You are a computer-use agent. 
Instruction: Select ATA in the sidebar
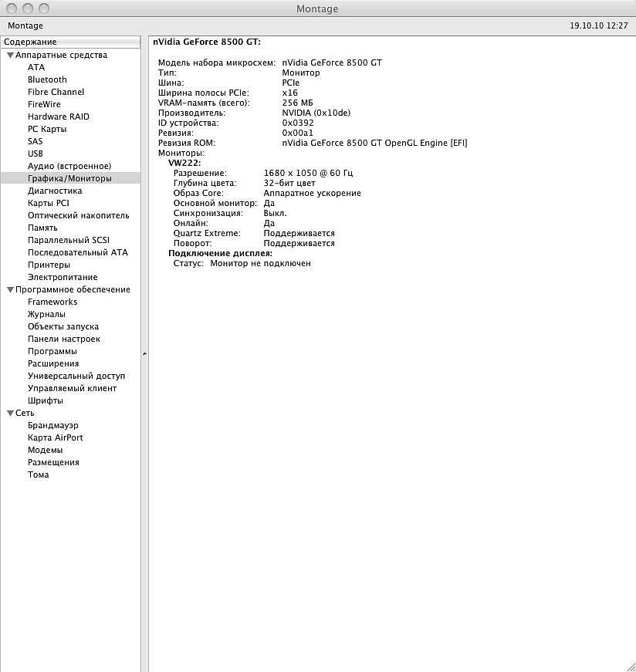click(x=36, y=67)
